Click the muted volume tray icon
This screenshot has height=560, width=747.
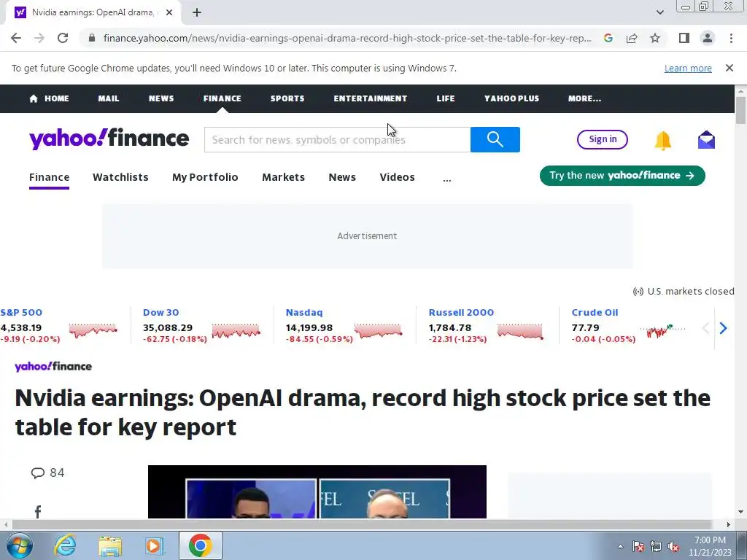coord(673,546)
